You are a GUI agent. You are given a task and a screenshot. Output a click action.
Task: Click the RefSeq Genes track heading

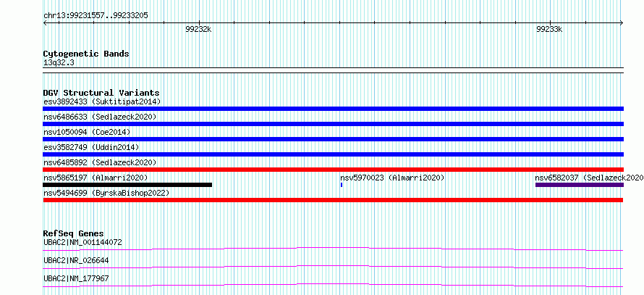(73, 233)
